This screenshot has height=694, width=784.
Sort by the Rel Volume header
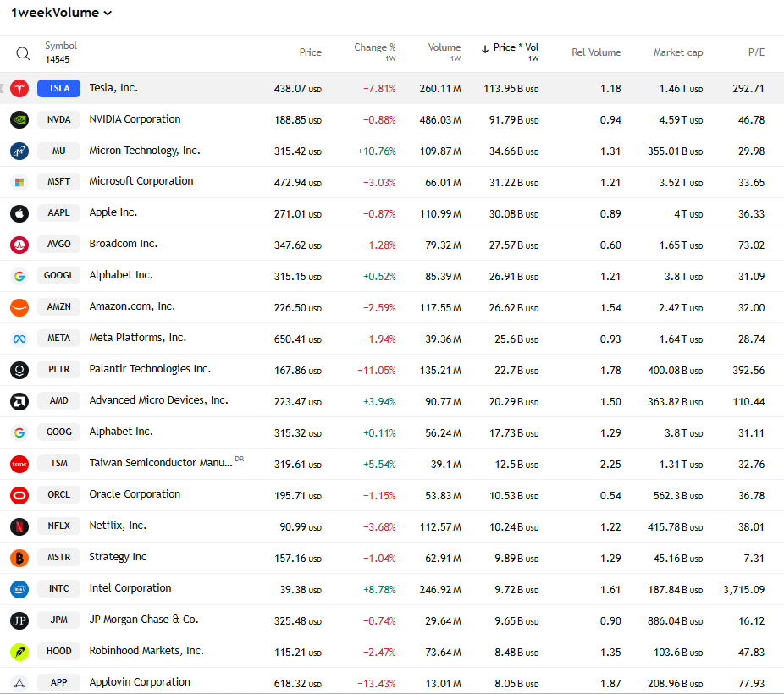[x=596, y=52]
